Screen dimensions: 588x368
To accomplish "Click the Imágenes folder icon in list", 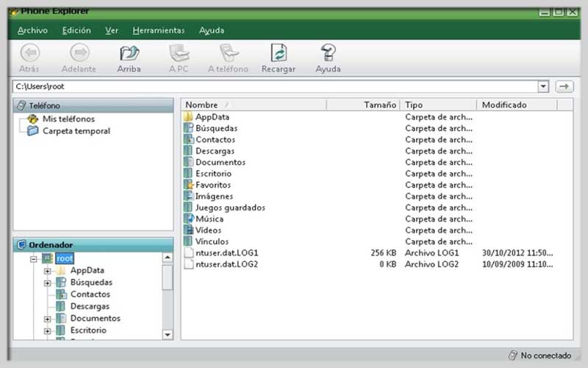I will click(x=188, y=196).
